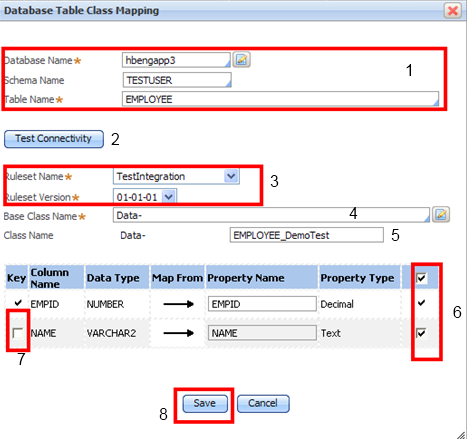Edit the Base Class Name field

coord(271,215)
